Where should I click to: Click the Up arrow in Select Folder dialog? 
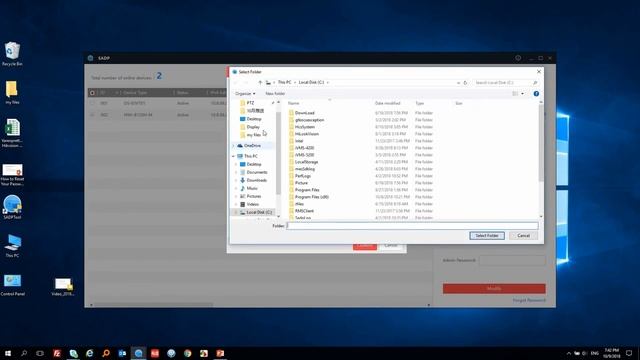pyautogui.click(x=260, y=82)
